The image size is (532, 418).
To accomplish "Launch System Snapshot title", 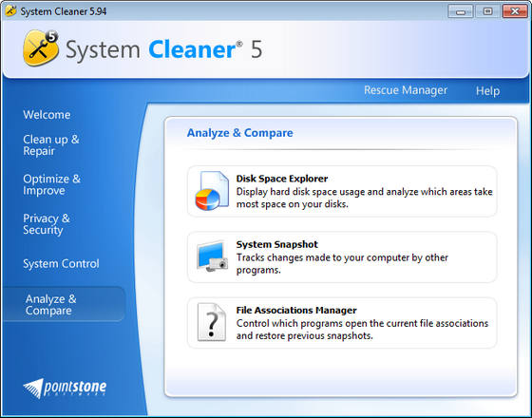I will (276, 244).
